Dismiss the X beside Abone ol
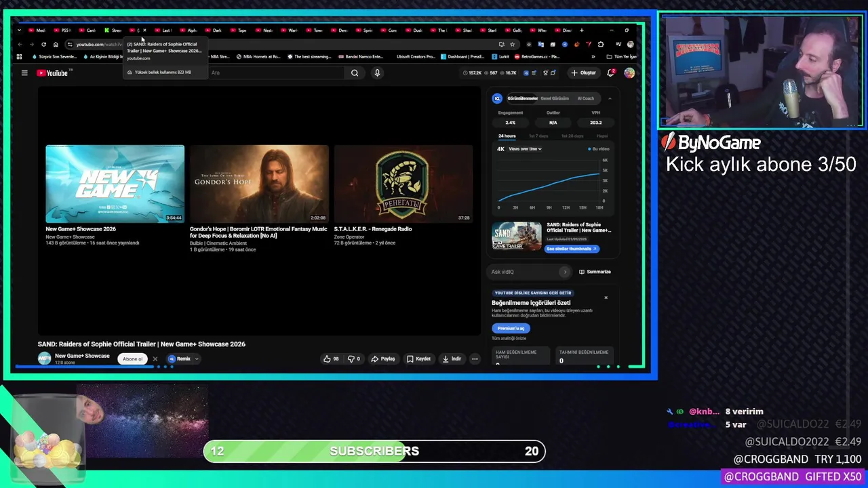The width and height of the screenshot is (868, 488). click(155, 359)
